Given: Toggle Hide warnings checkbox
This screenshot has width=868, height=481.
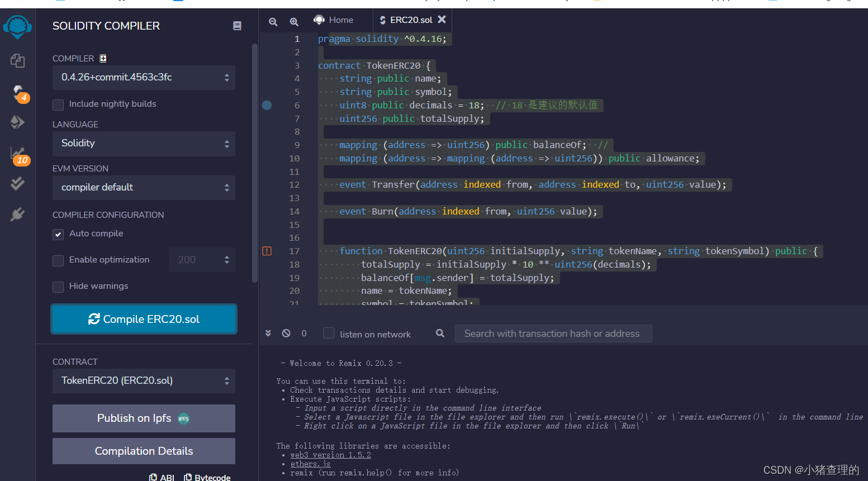Looking at the screenshot, I should click(x=58, y=287).
